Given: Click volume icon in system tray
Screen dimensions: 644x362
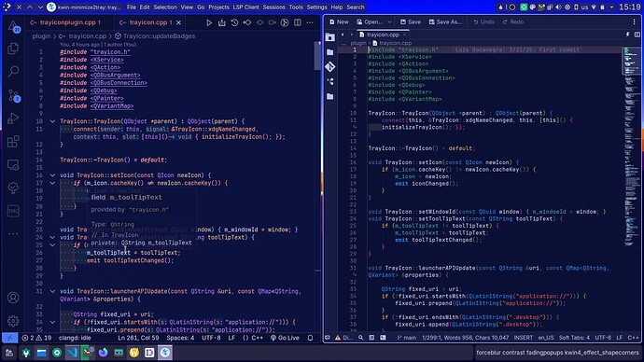Looking at the screenshot, I should 558,7.
